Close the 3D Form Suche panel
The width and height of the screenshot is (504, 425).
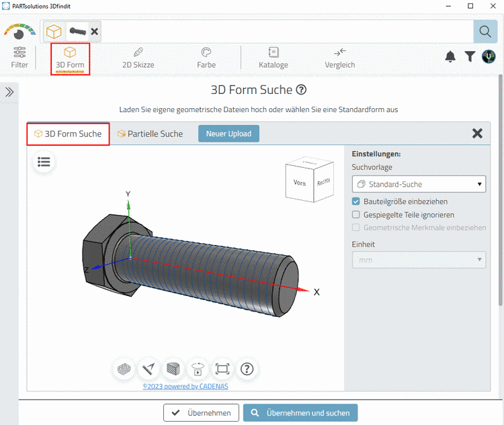click(x=477, y=133)
